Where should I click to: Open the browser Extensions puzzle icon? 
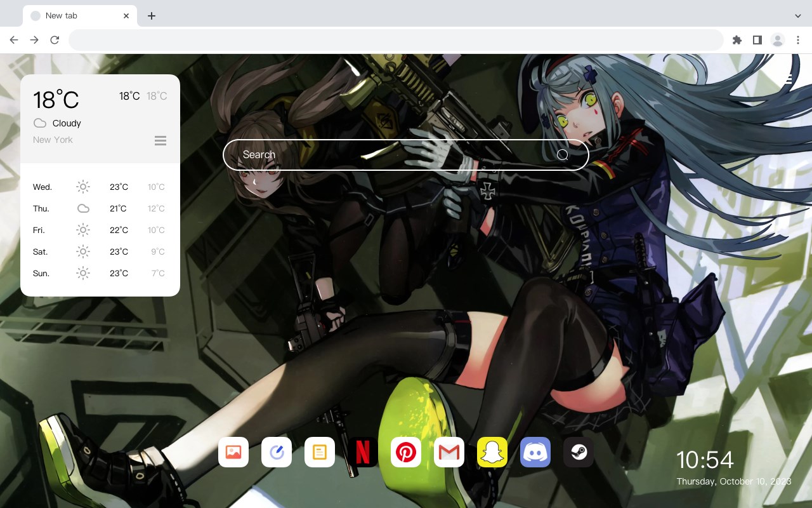(x=737, y=40)
